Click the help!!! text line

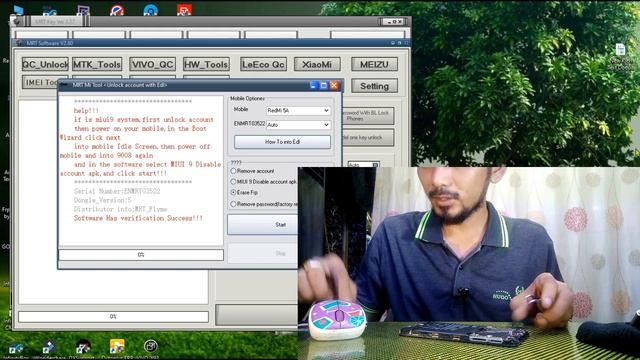86,111
